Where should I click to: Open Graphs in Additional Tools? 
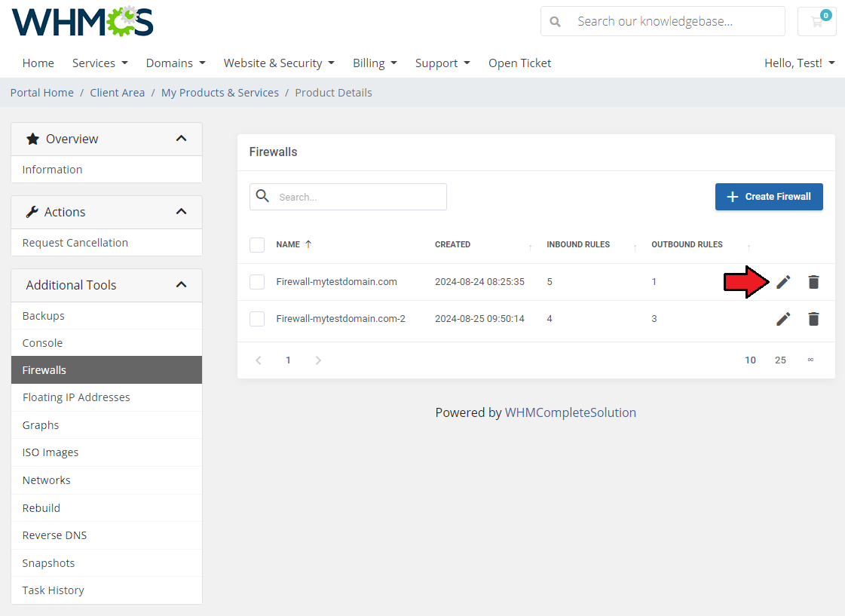click(x=107, y=425)
